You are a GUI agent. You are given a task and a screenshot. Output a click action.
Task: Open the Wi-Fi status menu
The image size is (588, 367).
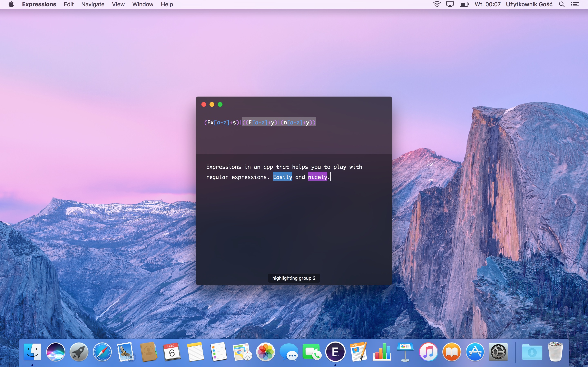coord(437,4)
